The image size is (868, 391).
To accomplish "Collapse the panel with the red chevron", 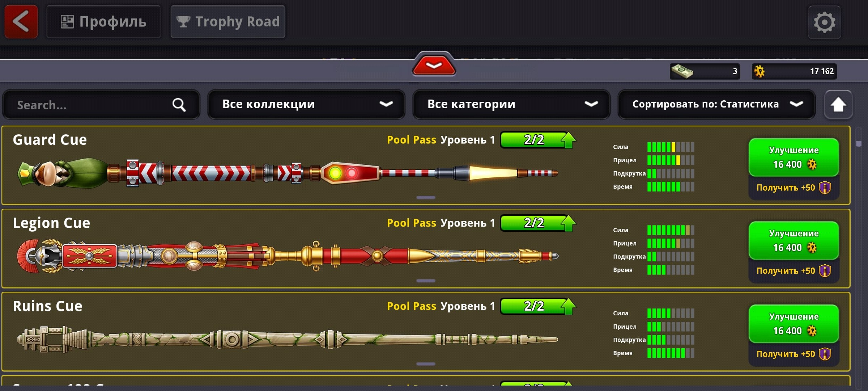I will (x=434, y=65).
